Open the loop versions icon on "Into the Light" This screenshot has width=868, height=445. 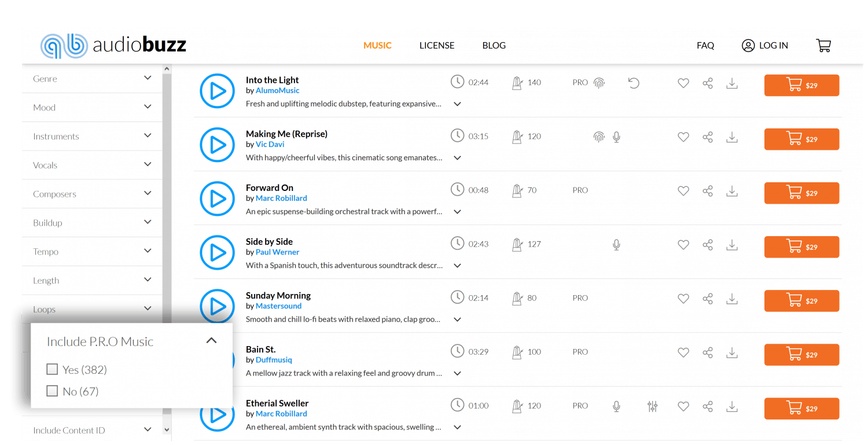pyautogui.click(x=634, y=83)
